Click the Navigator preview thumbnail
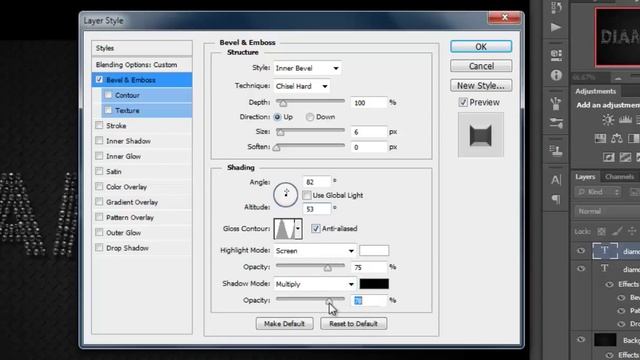640x360 pixels. (x=618, y=37)
